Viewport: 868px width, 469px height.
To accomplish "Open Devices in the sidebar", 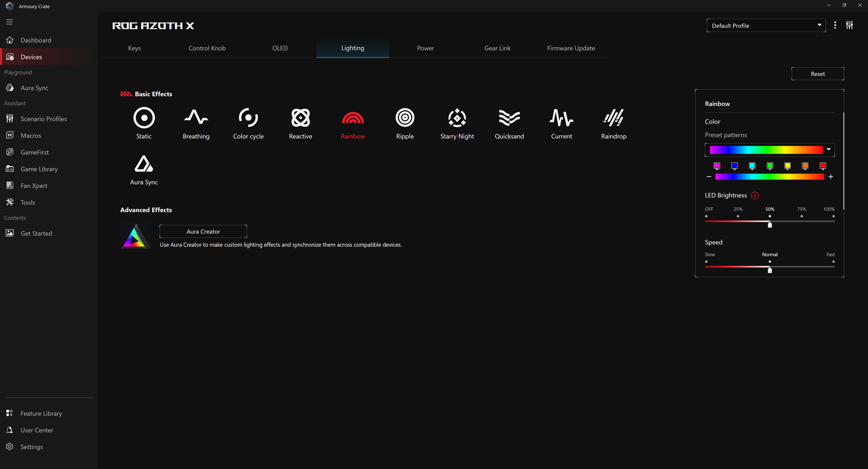I will coord(49,57).
